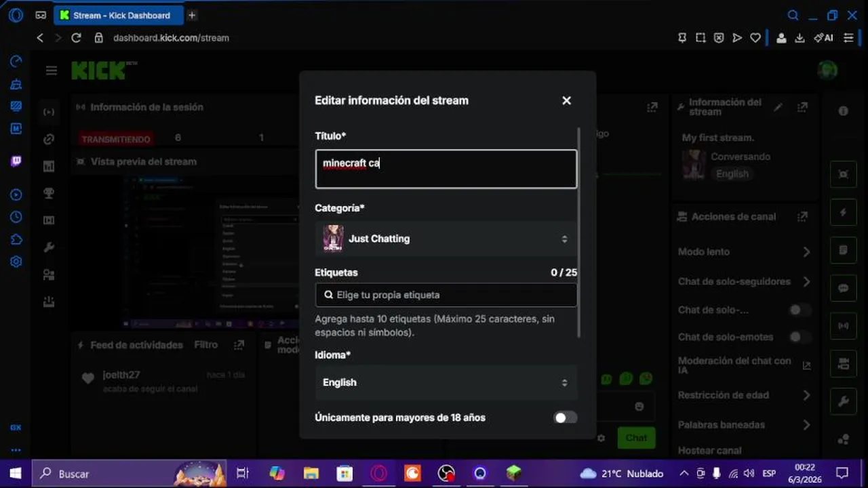Expand Restricción de edad options
The image size is (868, 488).
pyautogui.click(x=806, y=395)
